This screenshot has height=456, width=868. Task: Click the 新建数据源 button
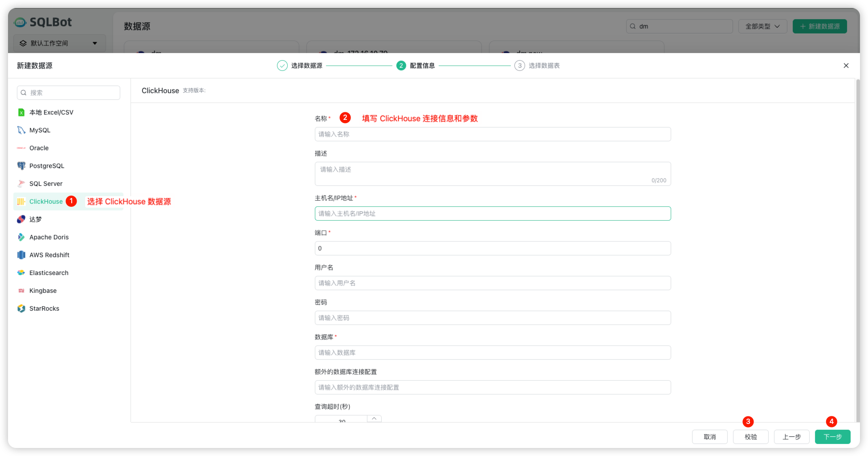819,26
